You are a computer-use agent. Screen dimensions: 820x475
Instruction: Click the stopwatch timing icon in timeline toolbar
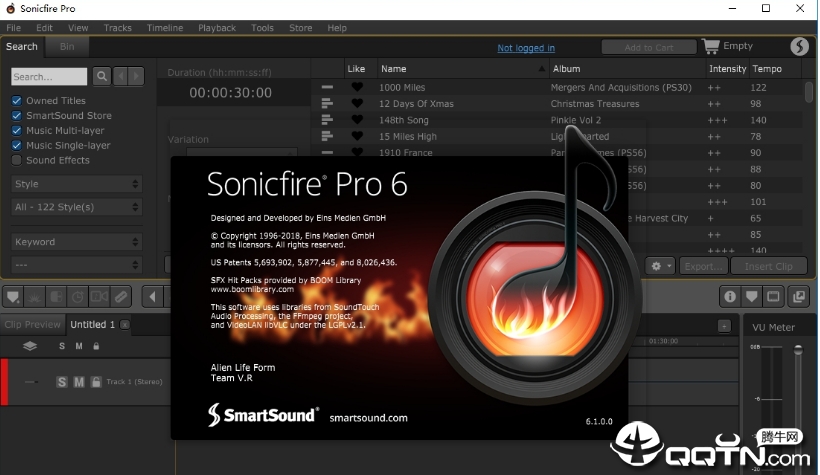click(77, 297)
